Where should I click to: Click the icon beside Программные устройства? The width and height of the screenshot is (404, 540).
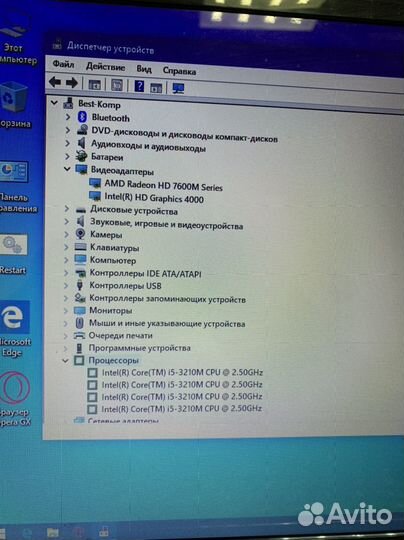79,348
